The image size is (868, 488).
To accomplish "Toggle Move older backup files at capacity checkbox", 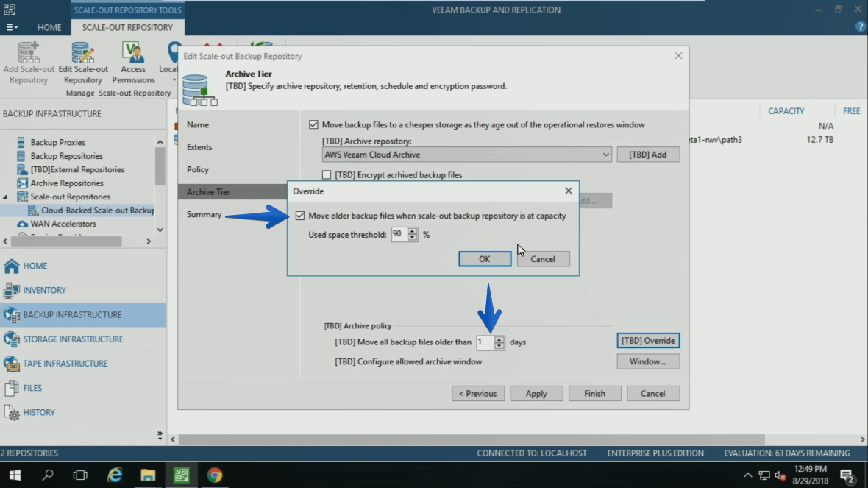I will coord(300,216).
